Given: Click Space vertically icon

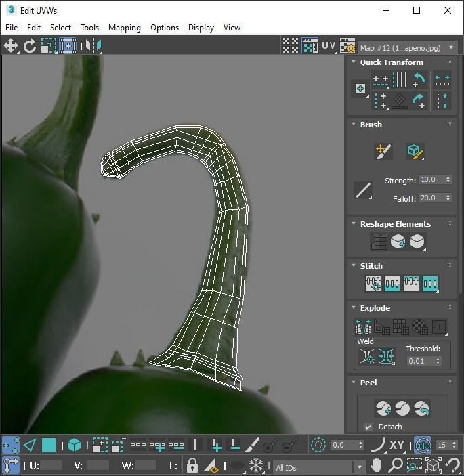Looking at the screenshot, I should [442, 101].
